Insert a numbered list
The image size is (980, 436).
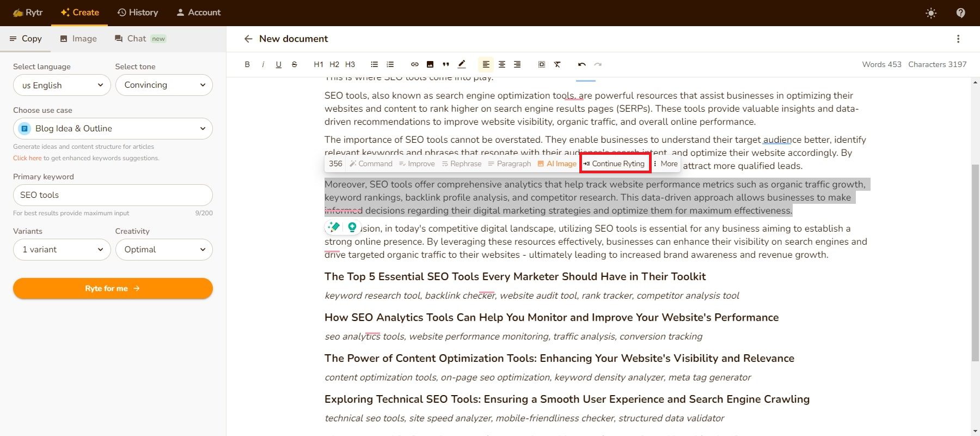point(390,64)
